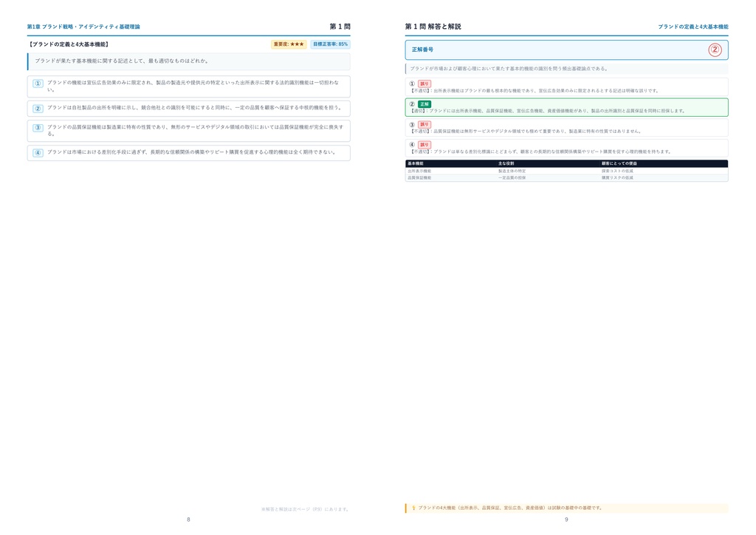
Task: Click the explanation '【不適切】: 出所表示機能はブランドの最も根本的な機能…'
Action: (533, 91)
